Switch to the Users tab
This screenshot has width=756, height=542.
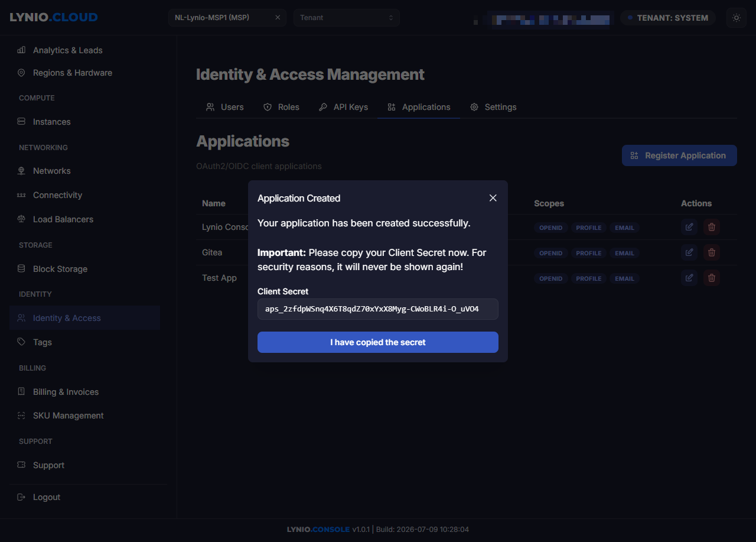[225, 107]
